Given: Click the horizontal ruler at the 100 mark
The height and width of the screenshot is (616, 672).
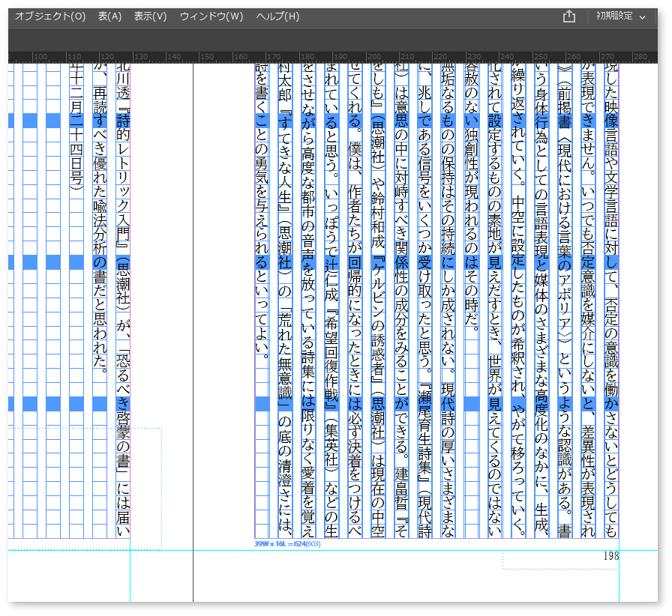Looking at the screenshot, I should click(40, 57).
